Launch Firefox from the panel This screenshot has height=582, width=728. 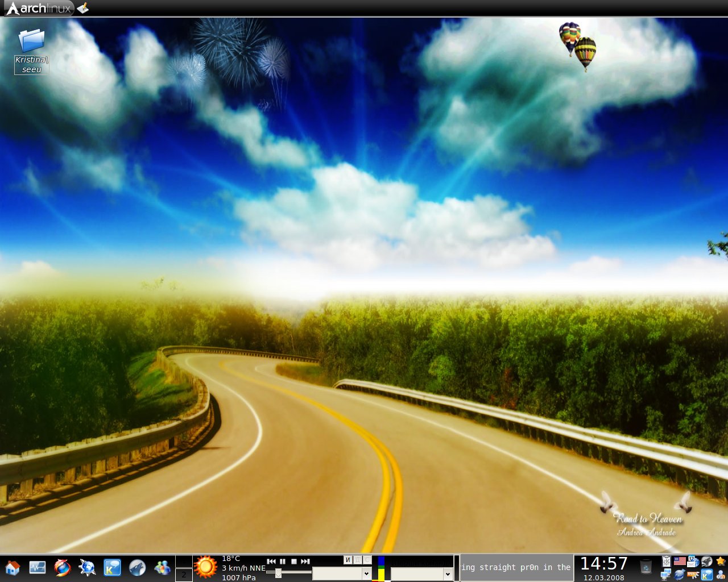pos(63,567)
